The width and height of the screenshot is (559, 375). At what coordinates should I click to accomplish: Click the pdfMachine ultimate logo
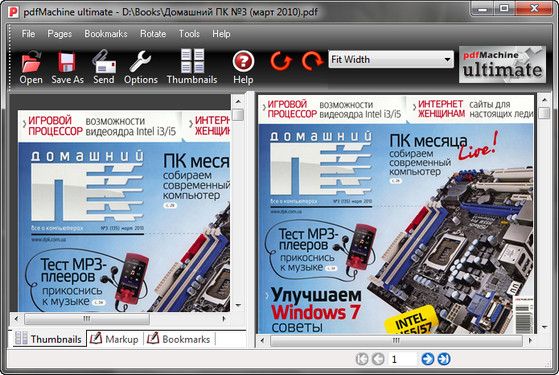click(502, 65)
